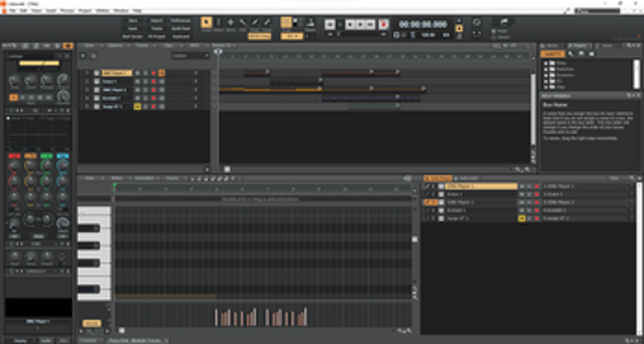Open the Piano Roll Controllers dropdown
The image size is (644, 344).
(x=145, y=178)
